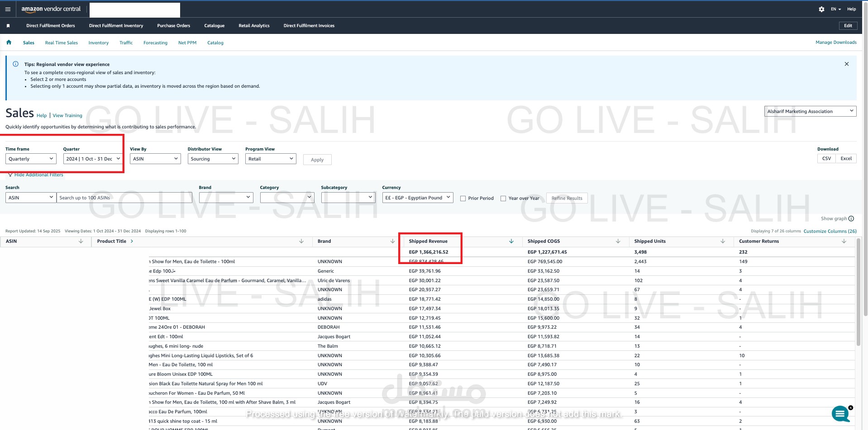Viewport: 868px width, 430px height.
Task: Open the Sales Help link
Action: coord(42,116)
